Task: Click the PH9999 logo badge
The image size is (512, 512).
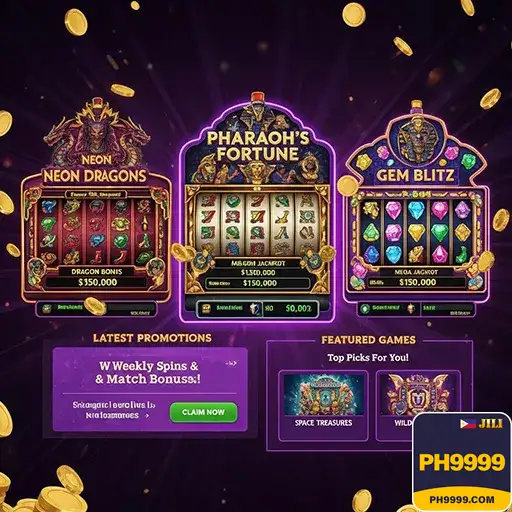Action: (x=462, y=462)
